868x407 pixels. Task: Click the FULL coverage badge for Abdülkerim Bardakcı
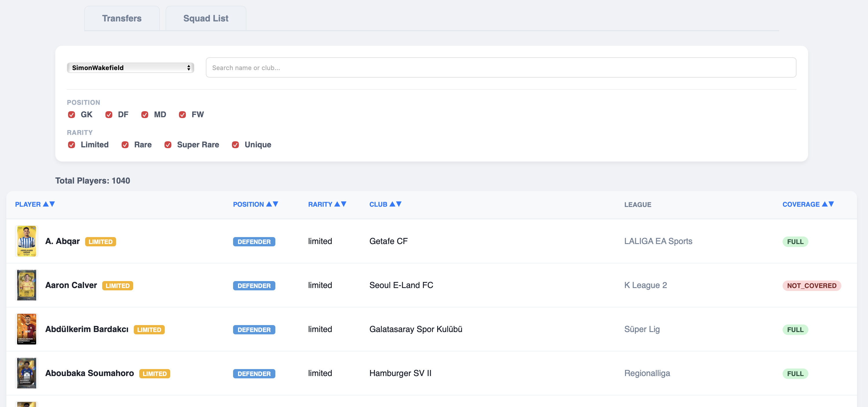pyautogui.click(x=795, y=329)
